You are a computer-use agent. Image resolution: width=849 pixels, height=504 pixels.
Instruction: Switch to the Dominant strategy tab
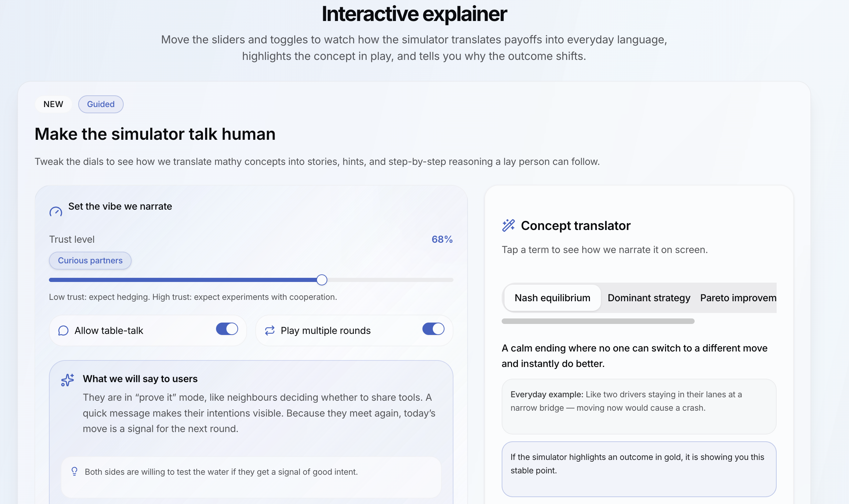point(648,298)
